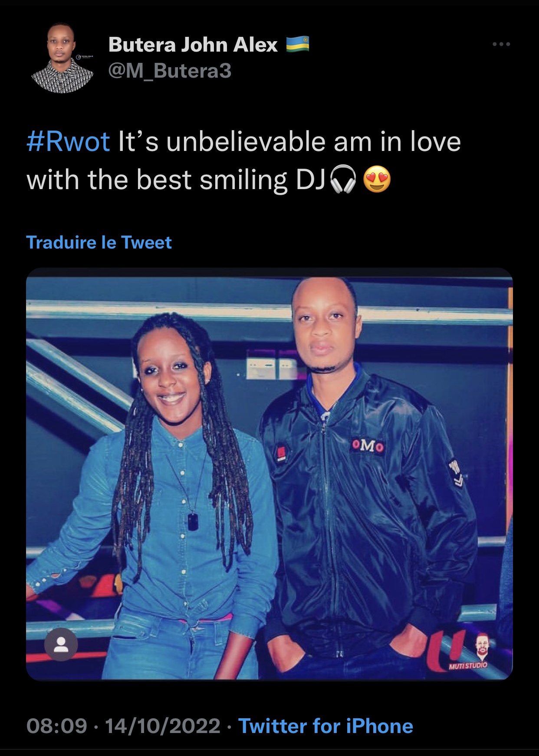
Task: Visit the @M_Butera3 handle
Action: point(170,71)
